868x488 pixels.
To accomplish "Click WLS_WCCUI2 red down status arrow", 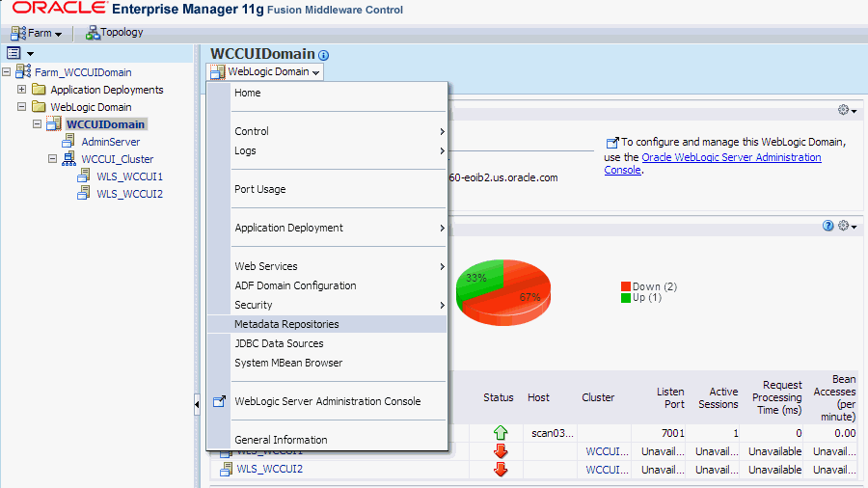I will pyautogui.click(x=501, y=469).
